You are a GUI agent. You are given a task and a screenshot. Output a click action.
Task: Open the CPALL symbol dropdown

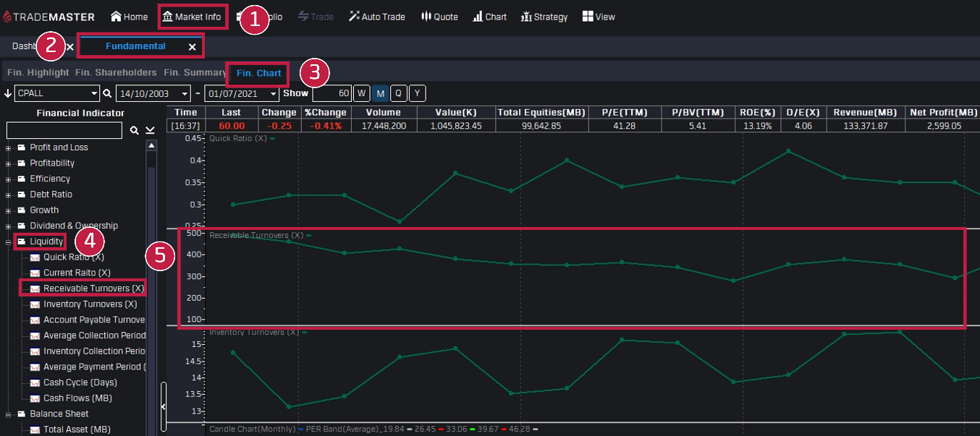point(94,93)
